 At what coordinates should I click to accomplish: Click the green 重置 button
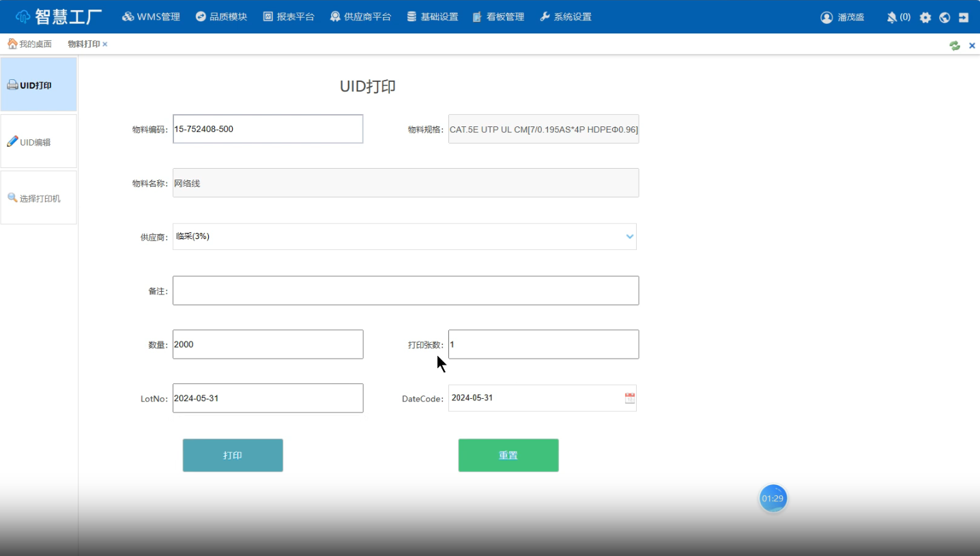(508, 456)
